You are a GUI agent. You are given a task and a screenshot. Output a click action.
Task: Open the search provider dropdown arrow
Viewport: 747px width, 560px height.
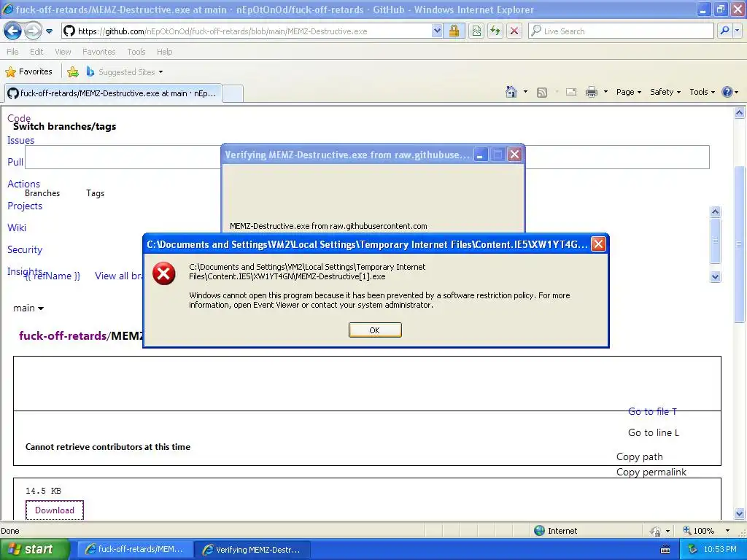coord(737,31)
